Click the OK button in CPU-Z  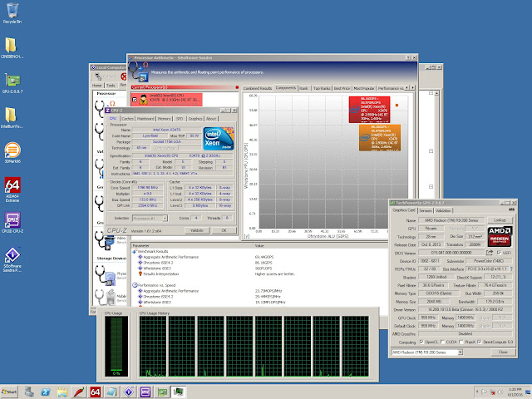point(224,230)
